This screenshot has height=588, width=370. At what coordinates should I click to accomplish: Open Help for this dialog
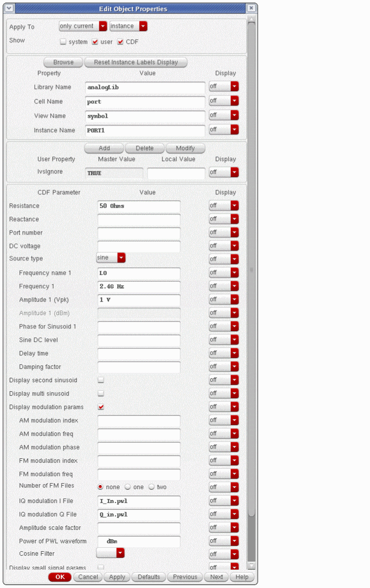tap(242, 577)
